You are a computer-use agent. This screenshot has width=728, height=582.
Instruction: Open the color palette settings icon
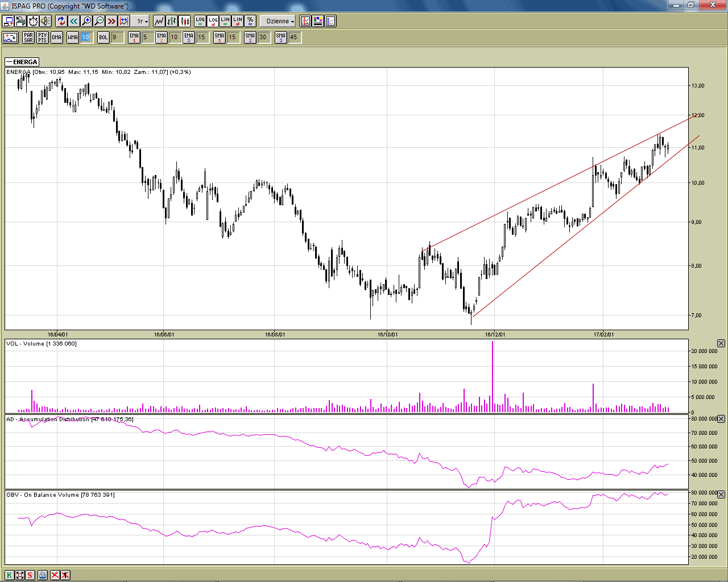click(x=318, y=21)
